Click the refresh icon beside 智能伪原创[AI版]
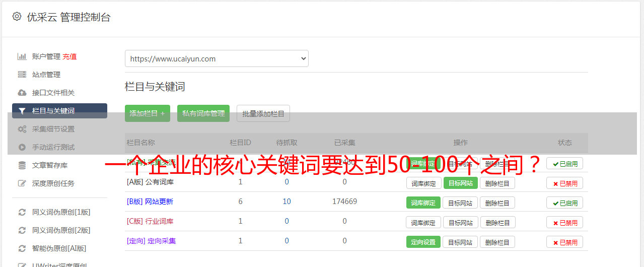The image size is (644, 267). [22, 248]
